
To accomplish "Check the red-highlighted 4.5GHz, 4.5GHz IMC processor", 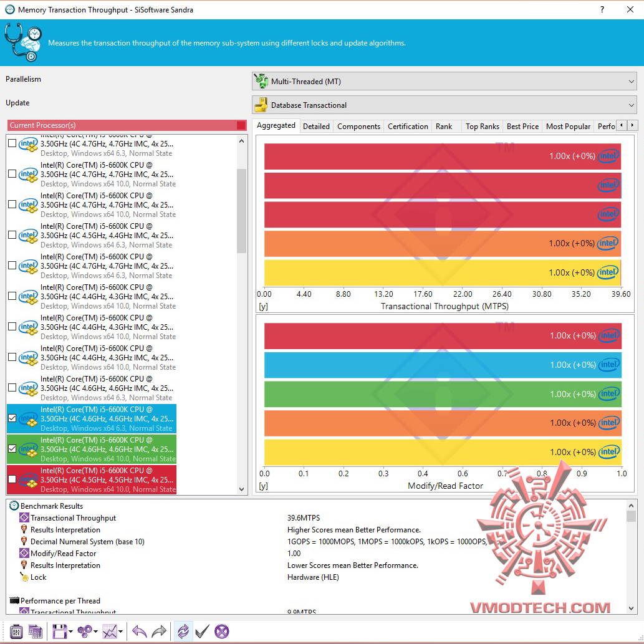I will tap(12, 479).
